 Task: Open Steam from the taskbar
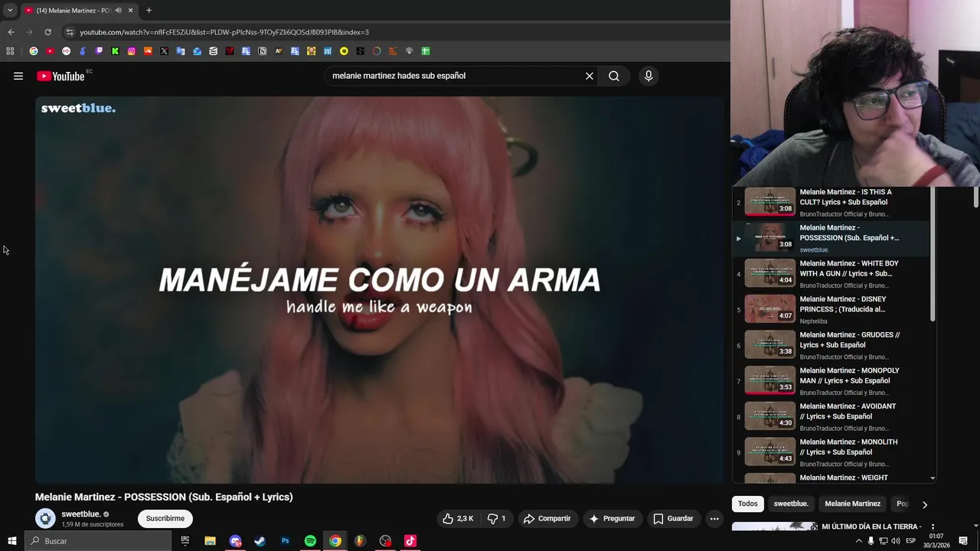pos(260,541)
